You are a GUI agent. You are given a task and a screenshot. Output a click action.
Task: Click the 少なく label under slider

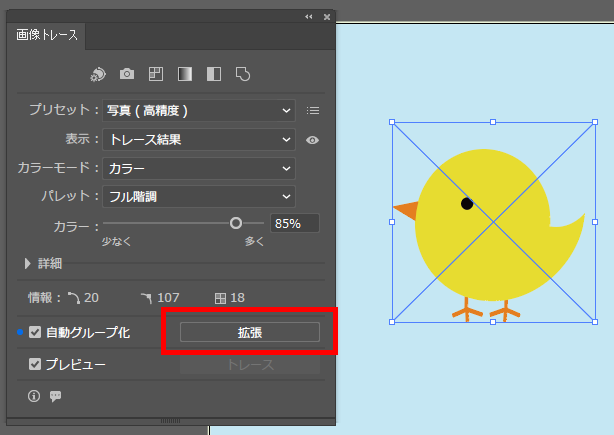(116, 242)
